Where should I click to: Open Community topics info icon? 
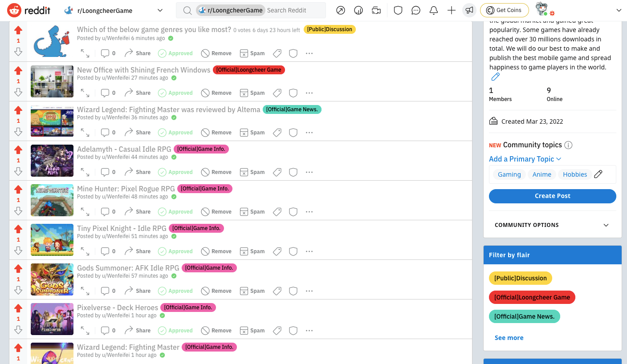568,145
